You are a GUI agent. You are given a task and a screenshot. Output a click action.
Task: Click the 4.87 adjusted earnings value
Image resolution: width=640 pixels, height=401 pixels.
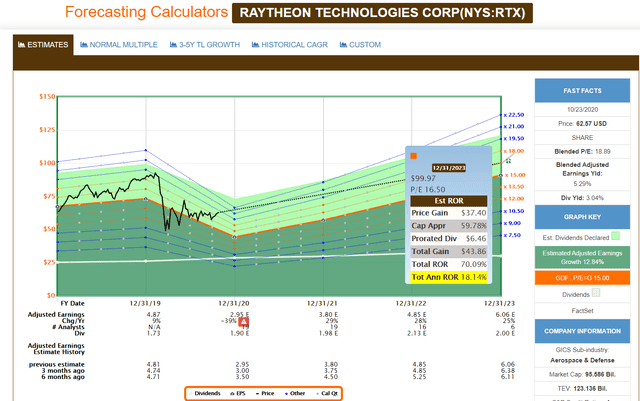click(153, 314)
